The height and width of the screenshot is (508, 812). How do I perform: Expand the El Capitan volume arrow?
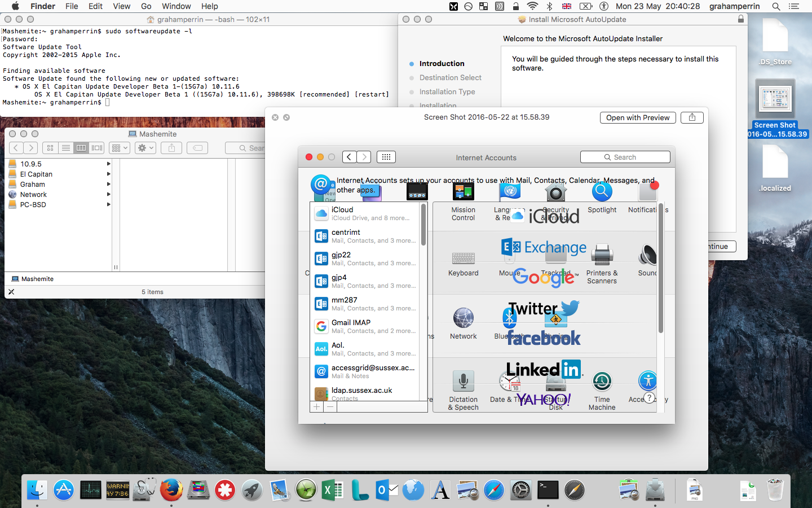[x=108, y=174]
